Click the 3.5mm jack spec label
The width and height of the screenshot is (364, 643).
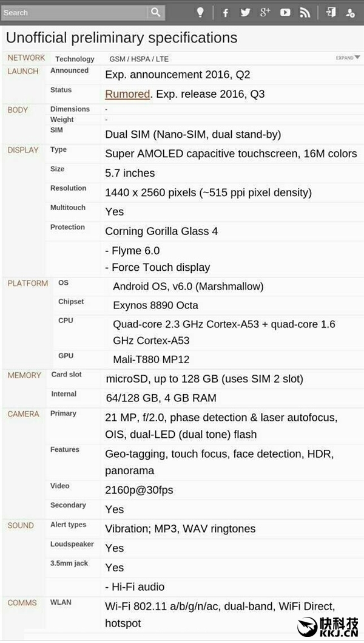pos(69,563)
